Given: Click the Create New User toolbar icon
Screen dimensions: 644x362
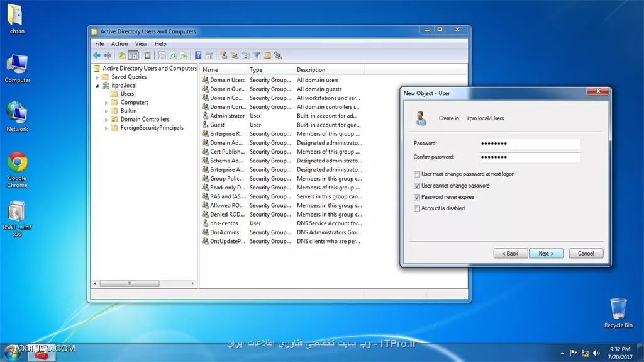Looking at the screenshot, I should tap(223, 55).
